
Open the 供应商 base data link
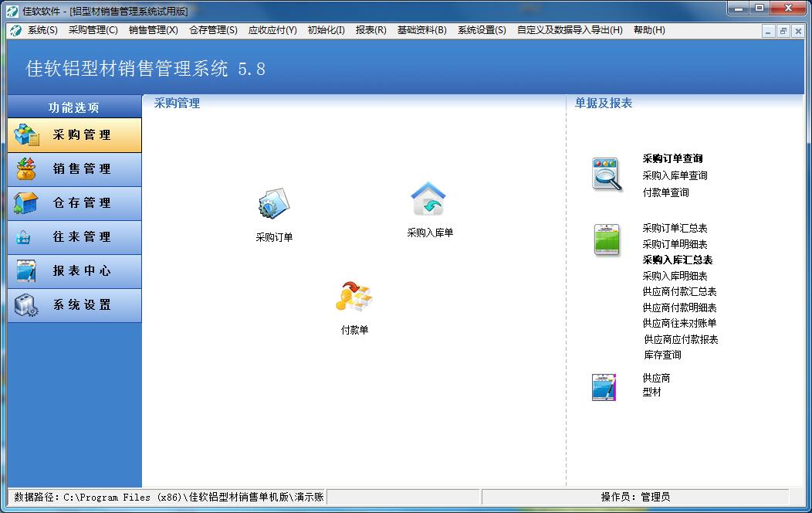(x=656, y=378)
